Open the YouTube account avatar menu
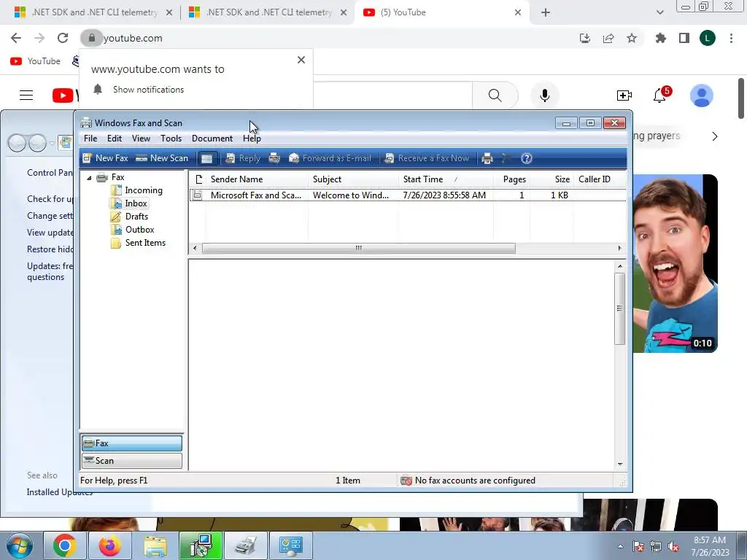 [x=702, y=96]
